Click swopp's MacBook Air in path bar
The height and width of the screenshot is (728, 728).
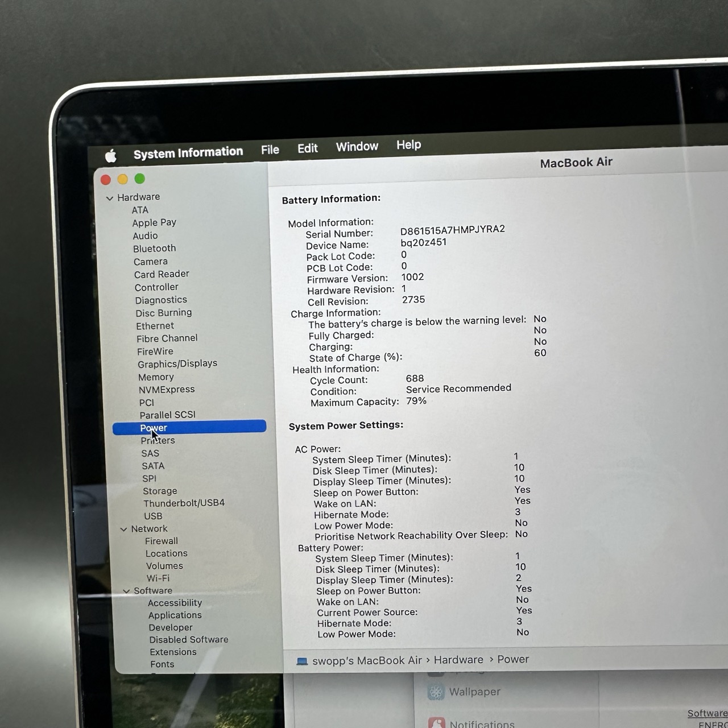point(367,660)
